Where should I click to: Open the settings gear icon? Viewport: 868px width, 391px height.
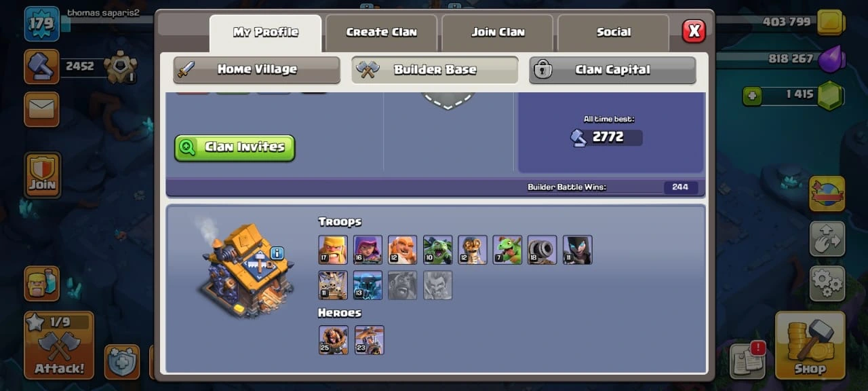[827, 283]
